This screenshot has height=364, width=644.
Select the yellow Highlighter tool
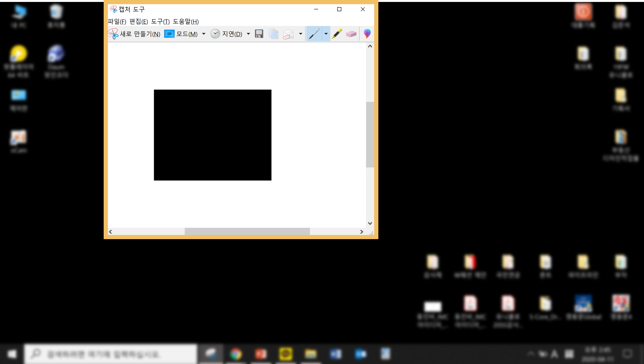337,34
